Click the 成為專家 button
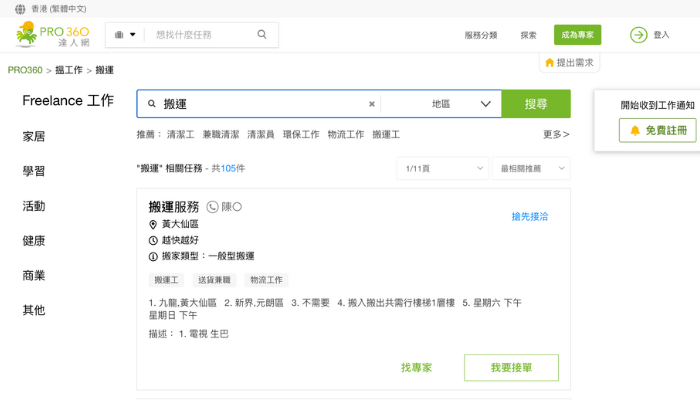This screenshot has width=700, height=400. (x=577, y=35)
